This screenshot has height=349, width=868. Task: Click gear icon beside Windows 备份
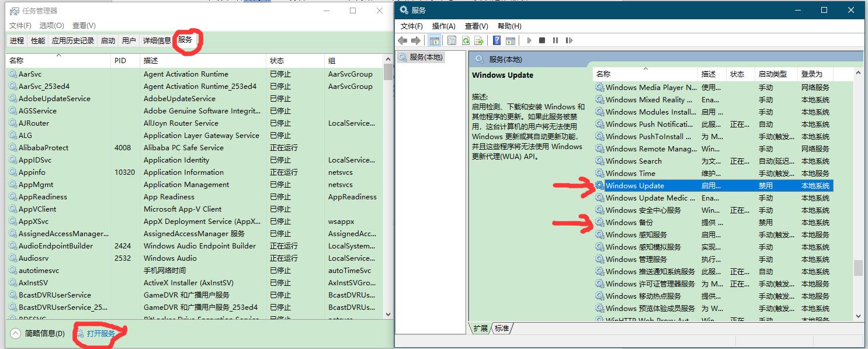click(599, 222)
